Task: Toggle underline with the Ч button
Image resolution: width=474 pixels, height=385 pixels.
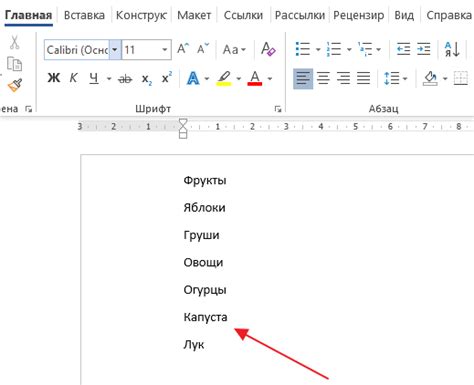Action: click(x=94, y=79)
